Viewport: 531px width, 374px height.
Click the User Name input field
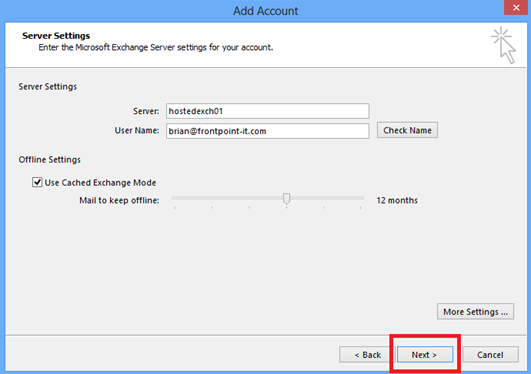(x=268, y=131)
